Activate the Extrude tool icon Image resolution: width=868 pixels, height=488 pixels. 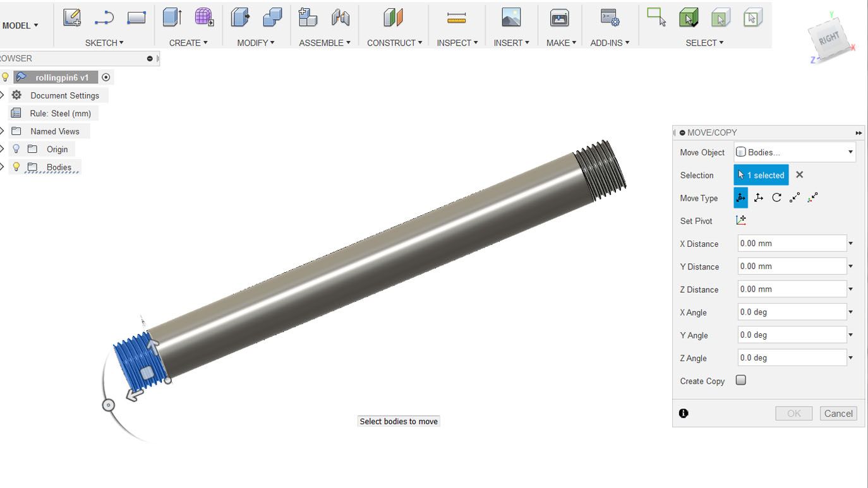pos(172,18)
